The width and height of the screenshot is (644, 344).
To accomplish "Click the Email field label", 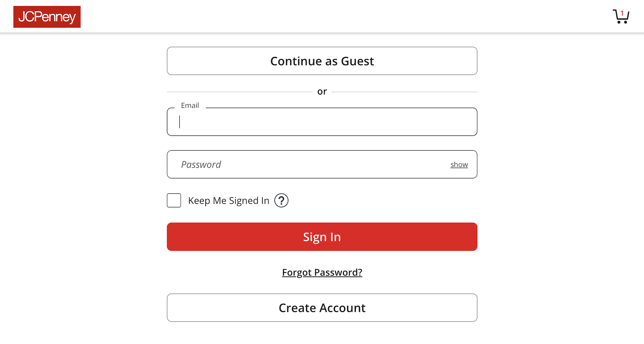I will tap(190, 106).
